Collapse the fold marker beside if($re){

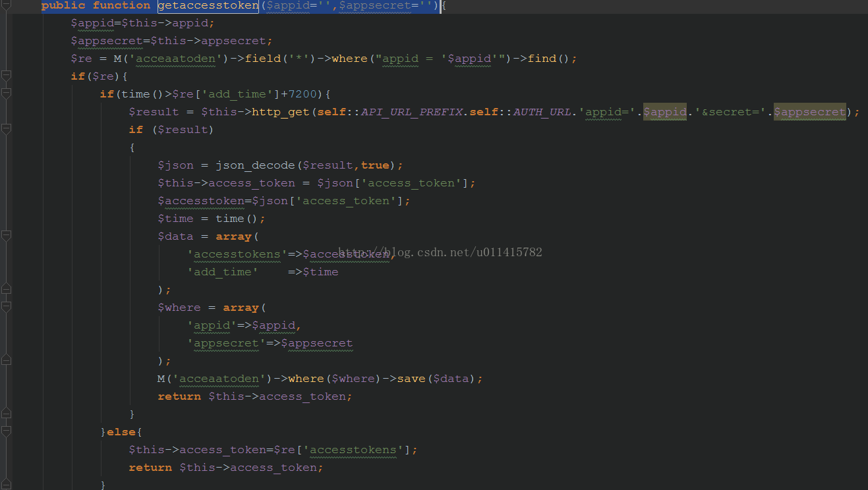pos(6,76)
